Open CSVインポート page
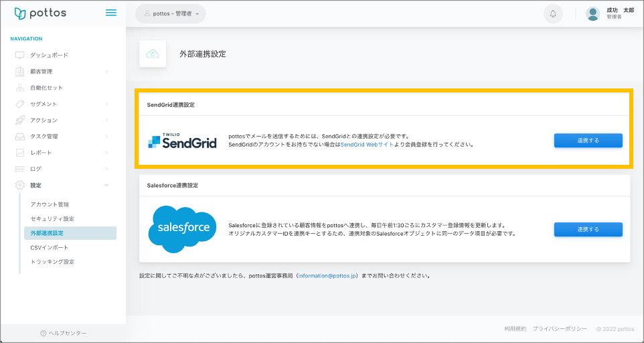The height and width of the screenshot is (343, 644). point(50,247)
